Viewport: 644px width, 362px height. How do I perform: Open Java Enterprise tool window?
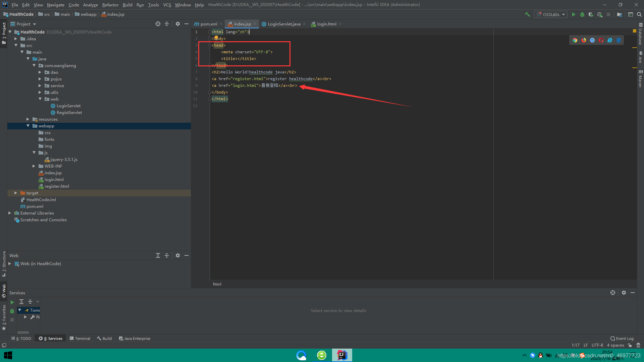click(135, 339)
